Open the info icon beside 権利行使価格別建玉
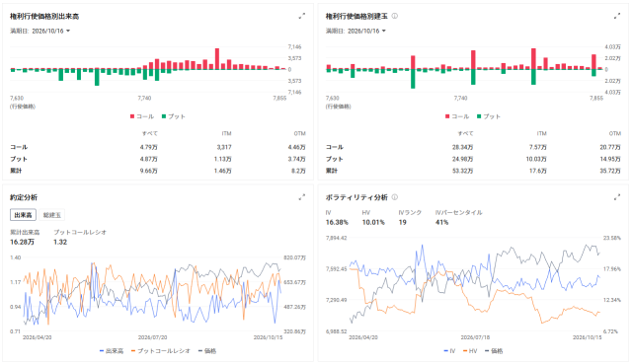Screen dimensions: 632x364 [x=395, y=16]
